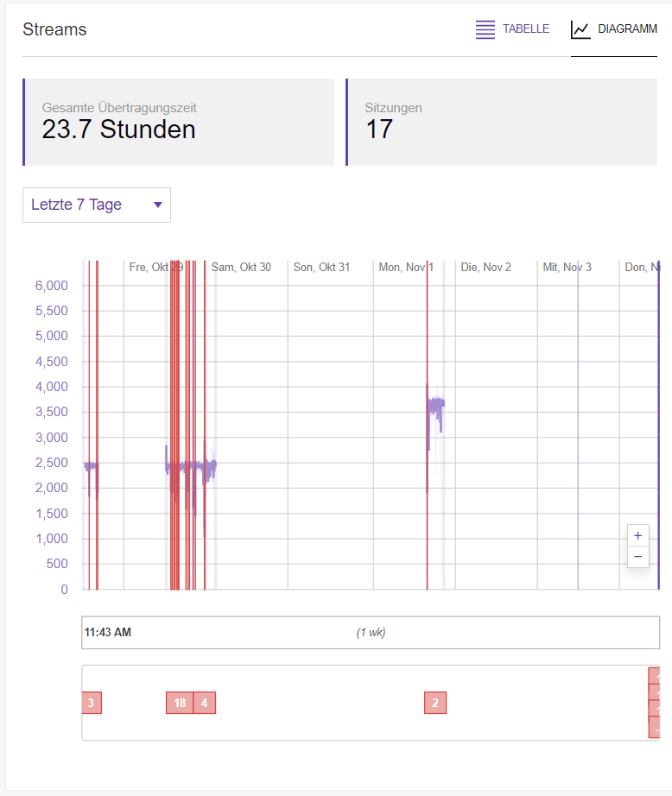The image size is (672, 796).
Task: Select the DIAGRAMM view tab
Action: [x=613, y=29]
